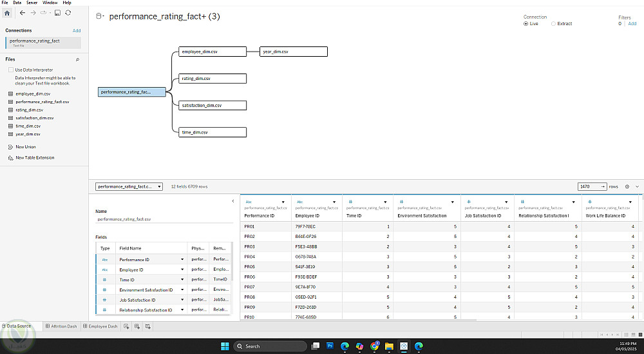Select the employee_dim.csv table on the canvas

[213, 52]
